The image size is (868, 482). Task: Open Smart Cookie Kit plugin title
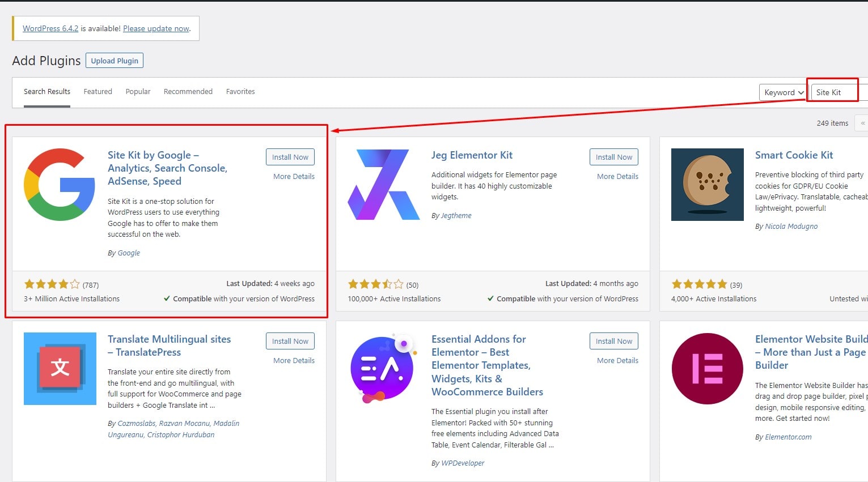coord(794,155)
